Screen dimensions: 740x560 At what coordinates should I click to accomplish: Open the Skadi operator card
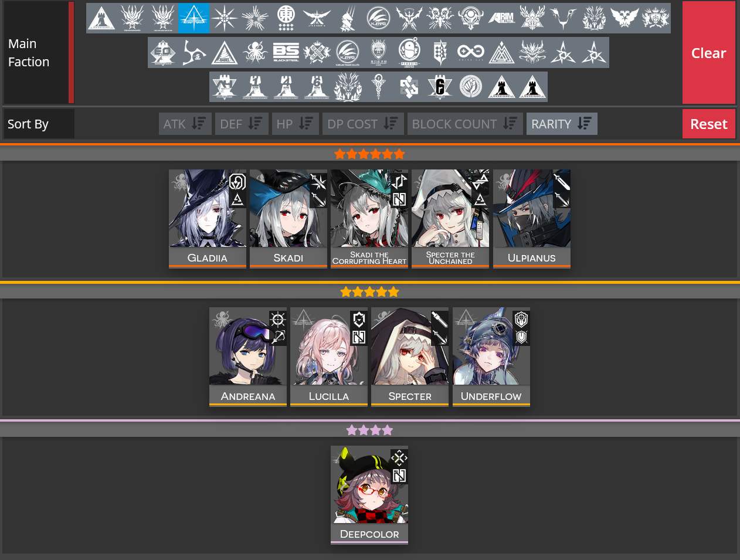288,219
